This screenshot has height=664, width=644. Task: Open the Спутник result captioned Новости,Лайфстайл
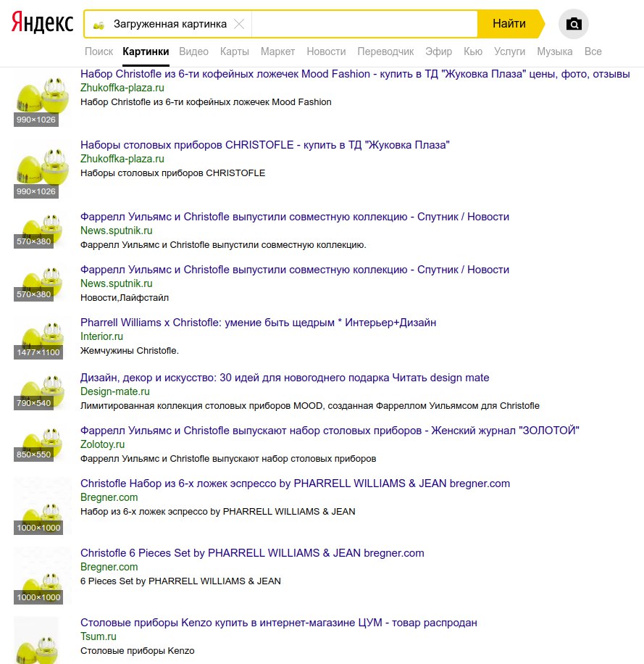click(295, 270)
